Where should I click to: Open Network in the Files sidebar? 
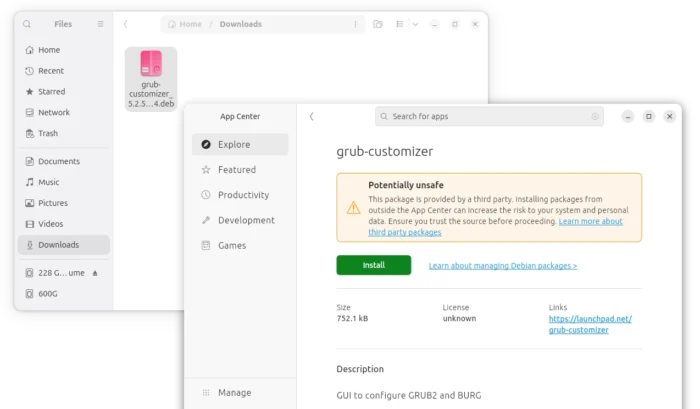64,113
